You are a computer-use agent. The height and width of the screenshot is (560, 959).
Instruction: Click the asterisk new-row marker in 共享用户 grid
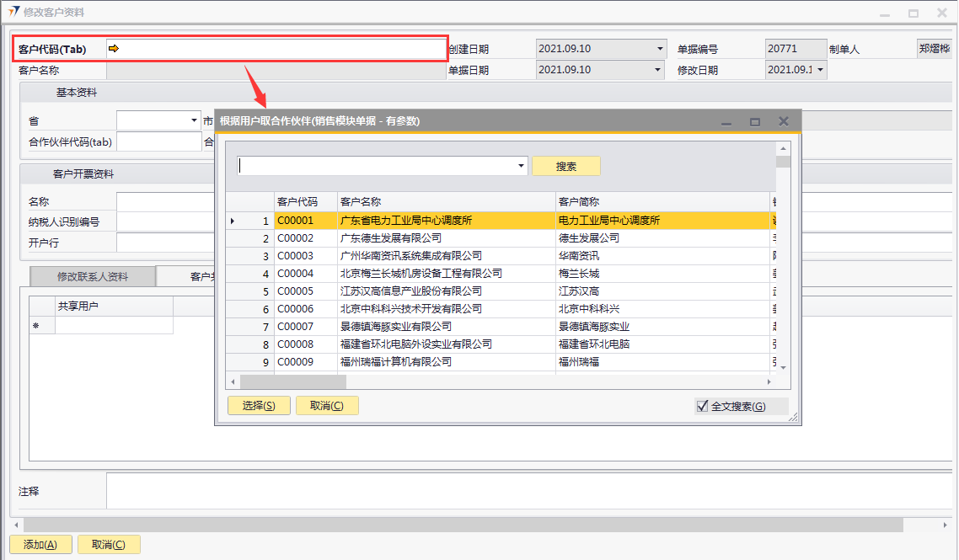click(35, 326)
